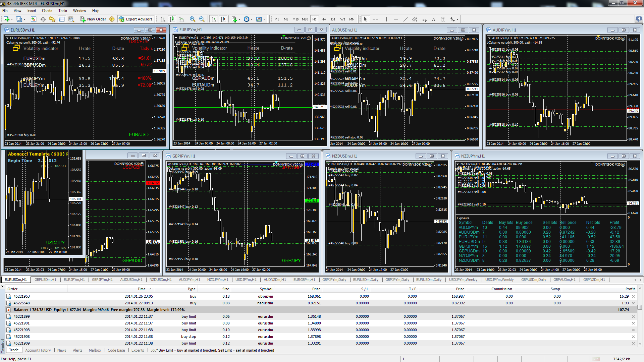
Task: Open the Profiles toolbar icon
Action: pos(19,19)
